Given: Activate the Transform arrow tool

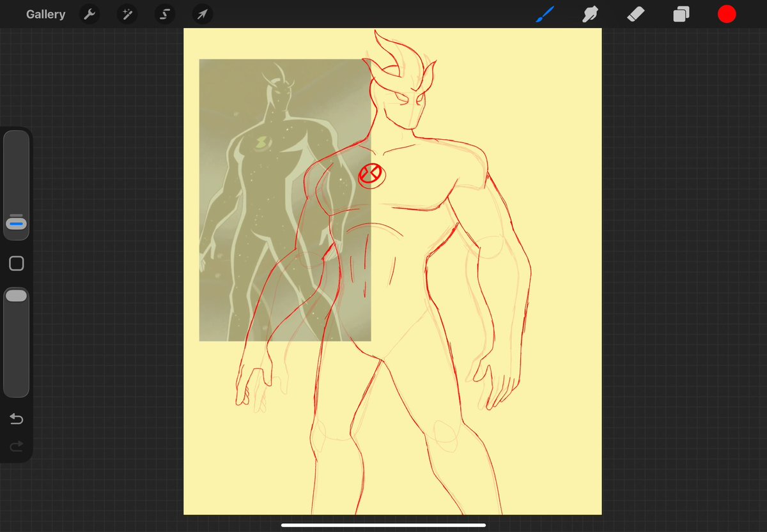Looking at the screenshot, I should pyautogui.click(x=203, y=14).
